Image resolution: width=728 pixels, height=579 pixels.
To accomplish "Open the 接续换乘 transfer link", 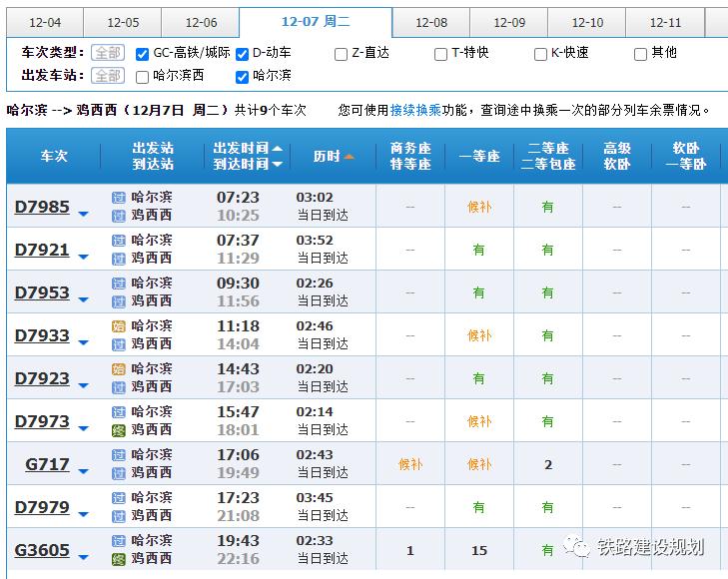I will [x=415, y=110].
